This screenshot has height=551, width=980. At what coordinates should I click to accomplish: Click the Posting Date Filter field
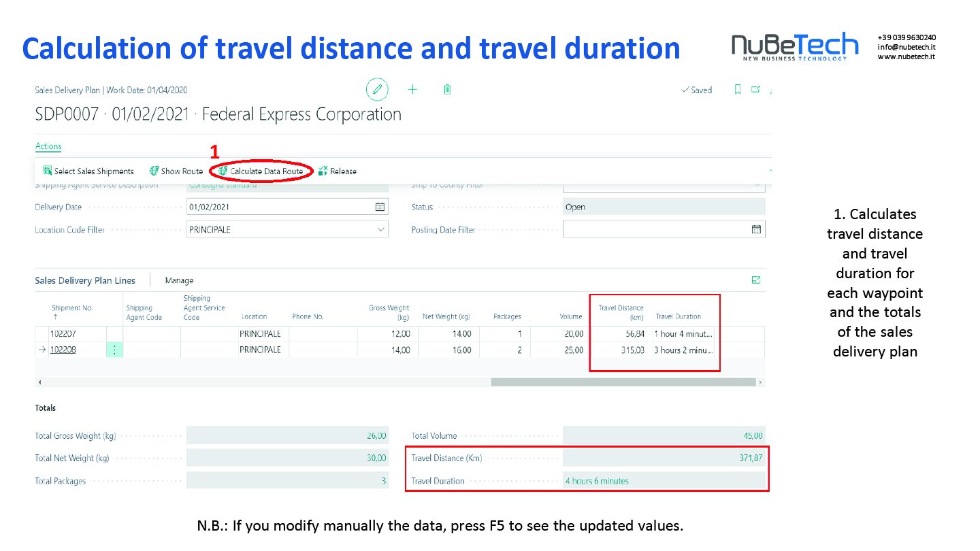tap(664, 229)
